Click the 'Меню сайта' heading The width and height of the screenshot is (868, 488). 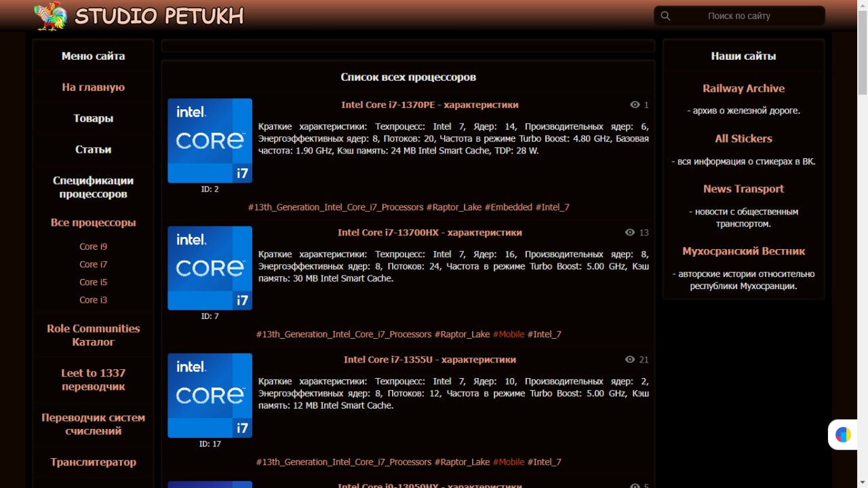click(x=93, y=56)
